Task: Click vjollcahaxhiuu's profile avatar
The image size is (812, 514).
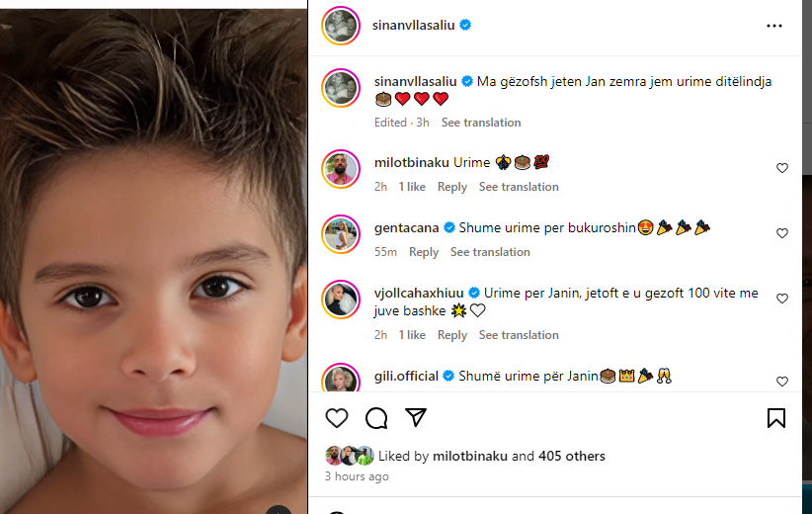Action: (x=341, y=300)
